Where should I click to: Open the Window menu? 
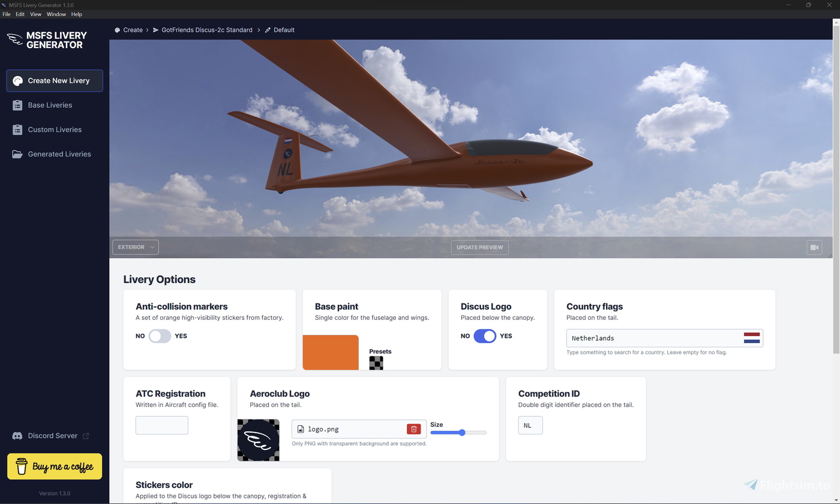(x=56, y=14)
